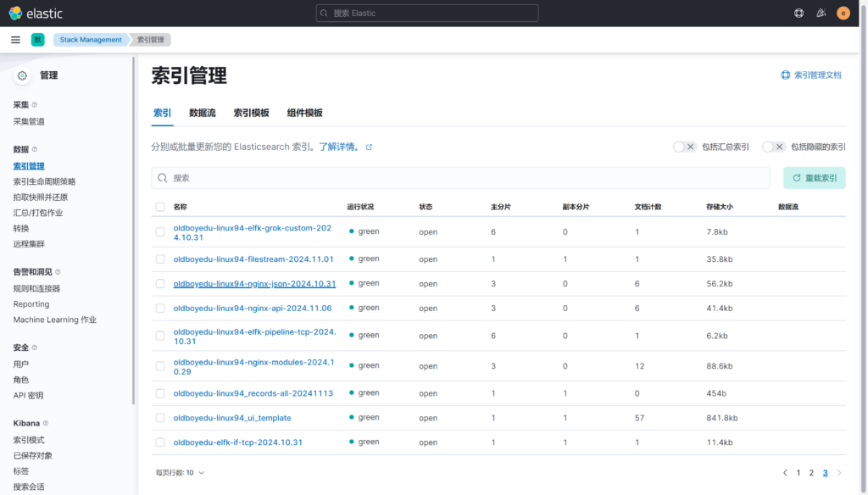Viewport: 868px width, 495px height.
Task: Open Reporting in sidebar
Action: click(x=31, y=304)
